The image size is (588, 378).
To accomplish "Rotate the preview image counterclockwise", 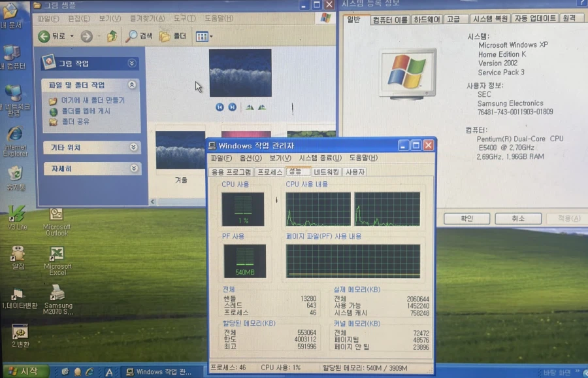I will click(262, 108).
